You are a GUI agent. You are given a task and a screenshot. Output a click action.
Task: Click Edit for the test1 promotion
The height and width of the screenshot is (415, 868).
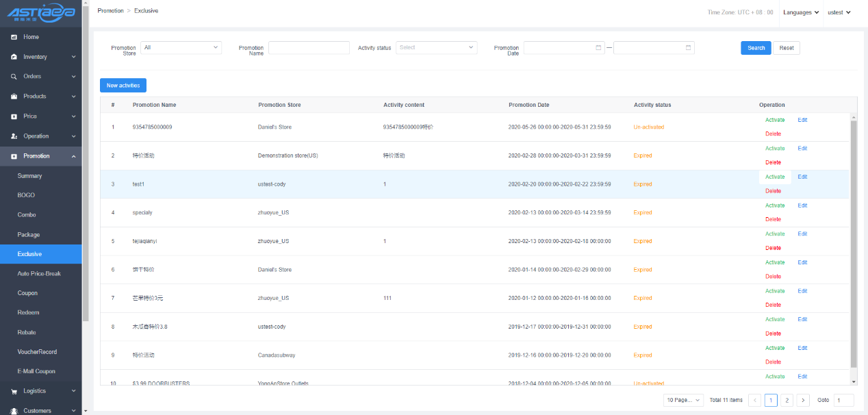click(802, 177)
